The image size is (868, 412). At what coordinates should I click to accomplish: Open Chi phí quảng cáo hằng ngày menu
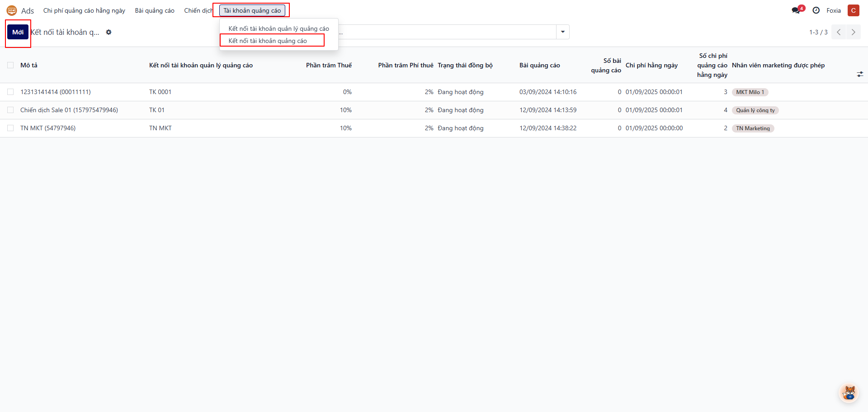point(84,10)
